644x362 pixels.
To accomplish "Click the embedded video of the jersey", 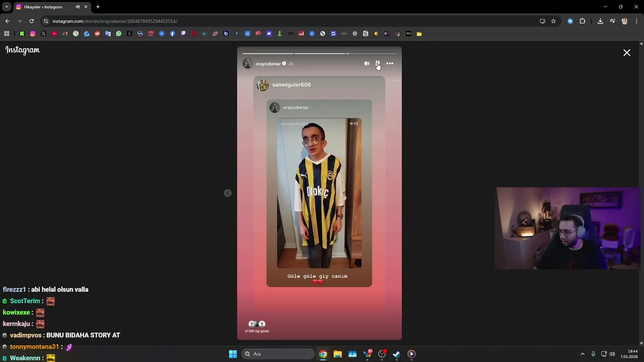I will (319, 193).
